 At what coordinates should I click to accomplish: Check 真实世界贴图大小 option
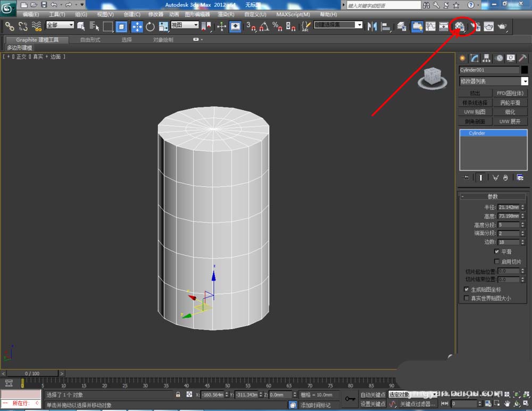(x=467, y=298)
